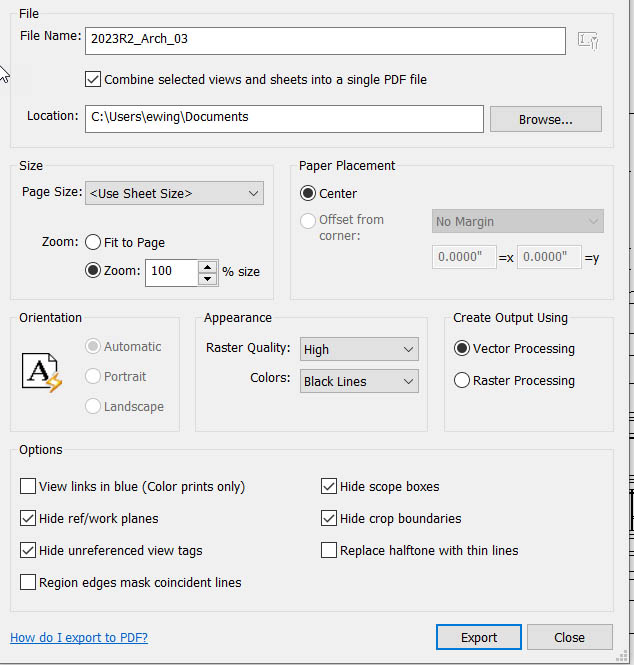Open the Colors dropdown
Image resolution: width=634 pixels, height=665 pixels.
[x=359, y=381]
